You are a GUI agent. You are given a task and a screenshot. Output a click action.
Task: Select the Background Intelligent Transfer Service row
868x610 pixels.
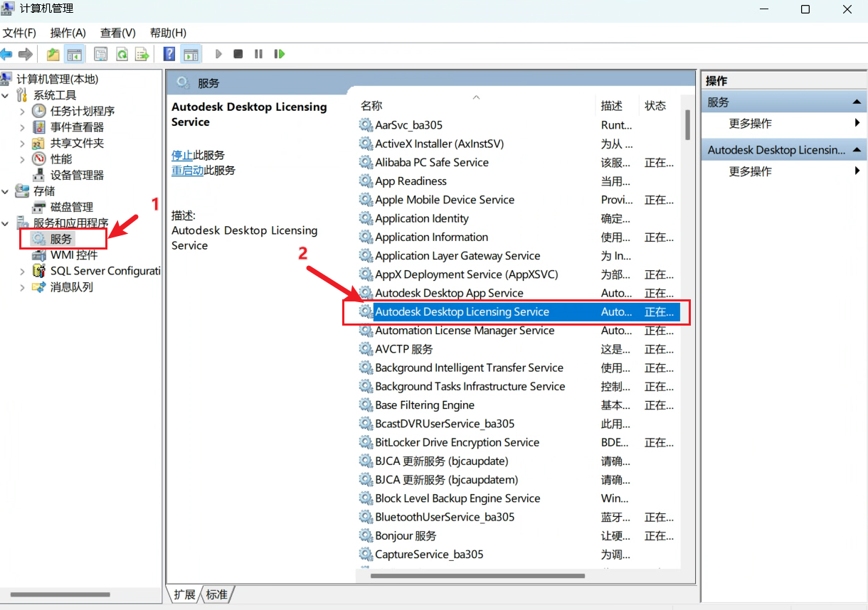click(x=519, y=368)
